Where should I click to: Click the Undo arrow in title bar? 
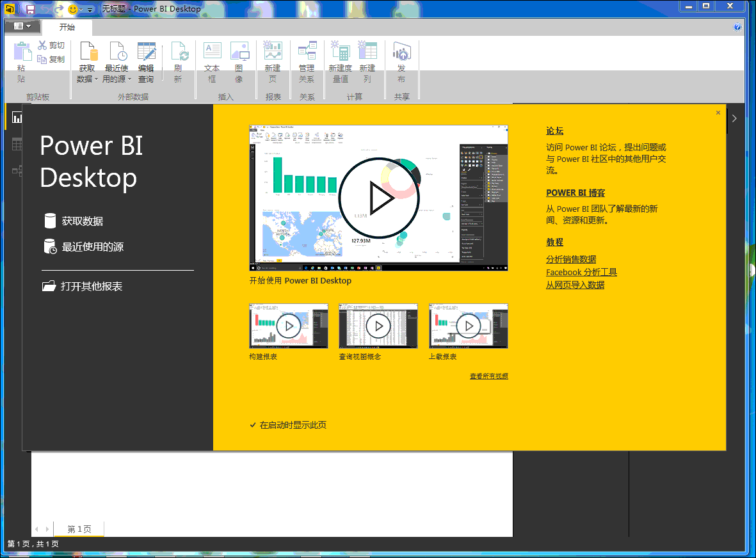pos(45,9)
